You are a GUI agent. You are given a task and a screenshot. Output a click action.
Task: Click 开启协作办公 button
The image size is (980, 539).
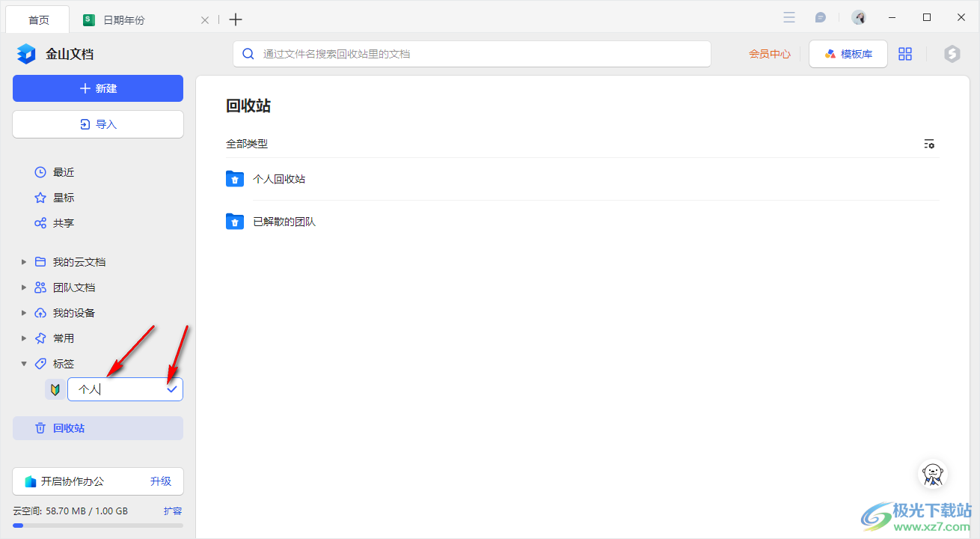(x=73, y=481)
